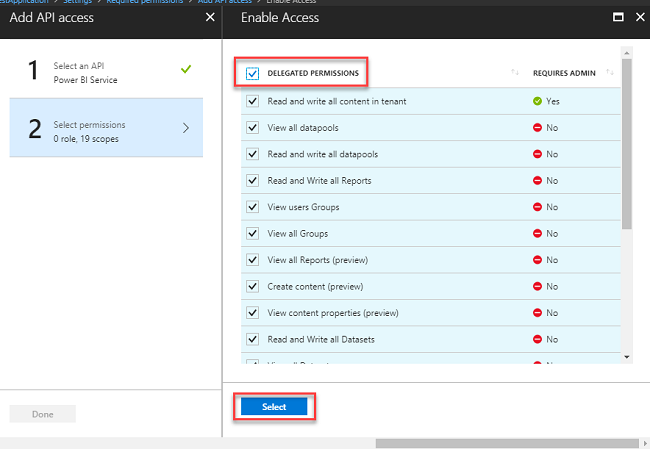Click sort arrows next to Requires Admin

click(609, 72)
